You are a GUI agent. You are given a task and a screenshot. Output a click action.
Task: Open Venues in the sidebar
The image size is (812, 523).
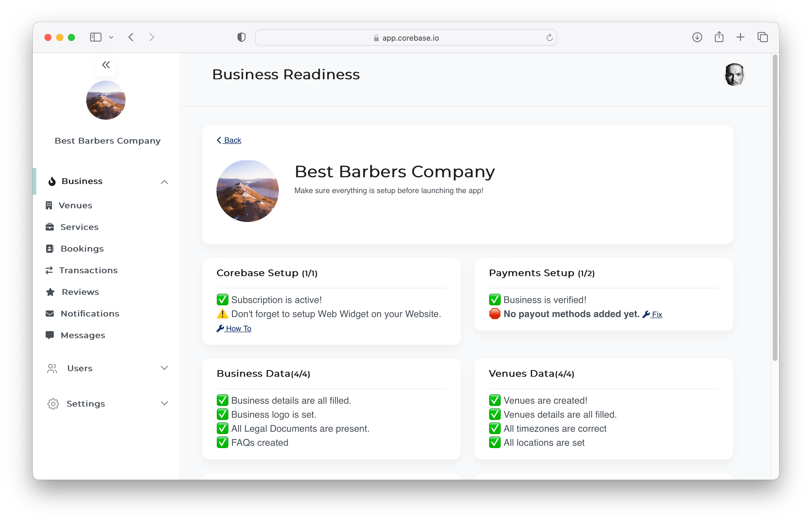click(75, 205)
